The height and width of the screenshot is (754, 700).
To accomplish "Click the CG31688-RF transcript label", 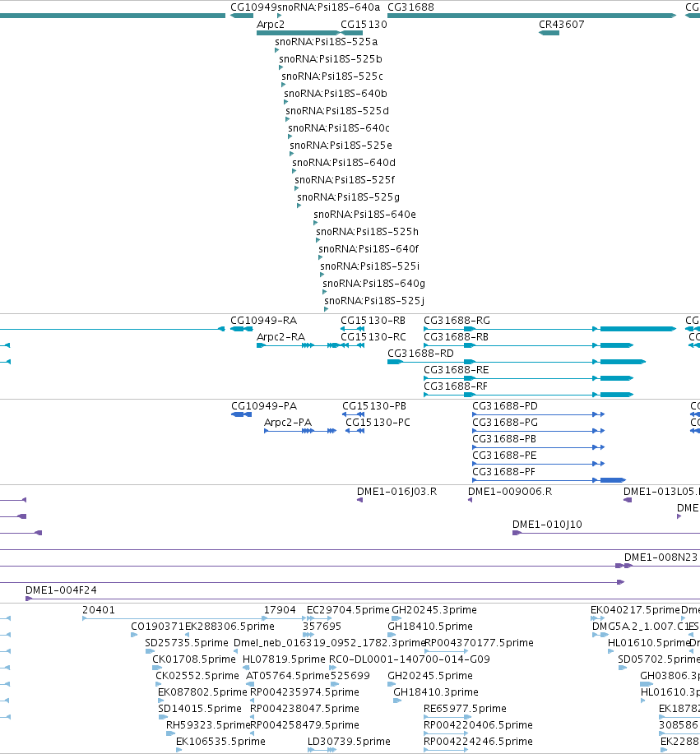I will (x=456, y=386).
